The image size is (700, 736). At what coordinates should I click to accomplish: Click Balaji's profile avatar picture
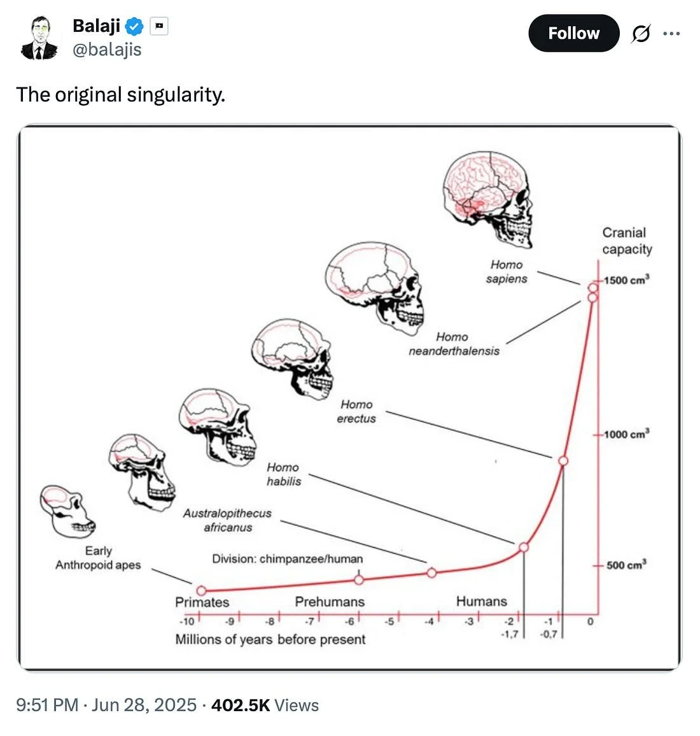39,38
